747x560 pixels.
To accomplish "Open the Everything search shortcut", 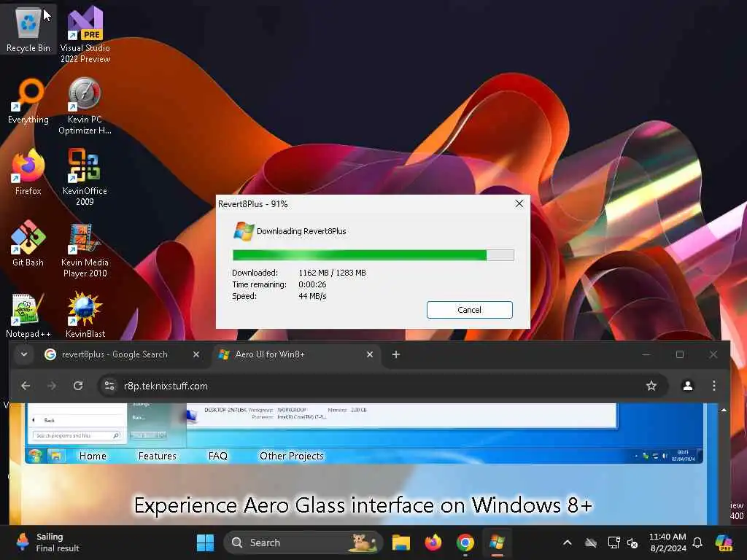I will pos(28,101).
